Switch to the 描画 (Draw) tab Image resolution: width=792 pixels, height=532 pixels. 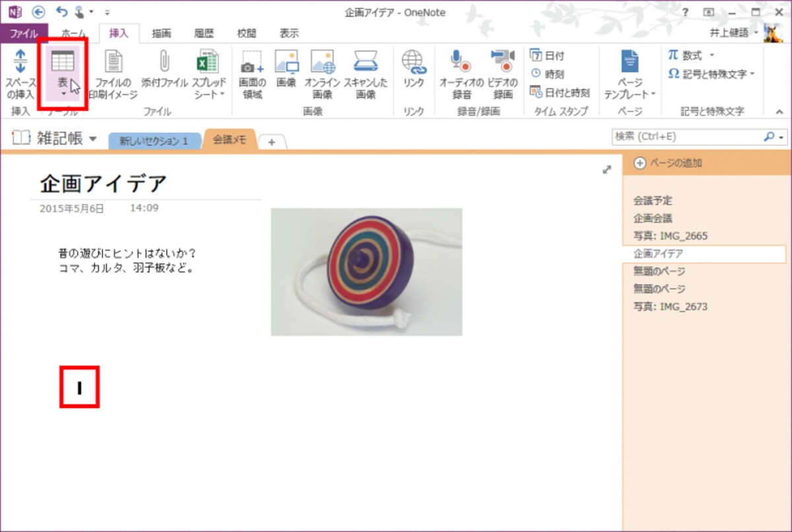click(162, 33)
